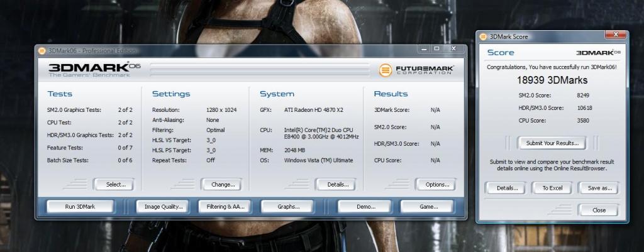The image size is (644, 252).
Task: Click the 3DMARK06 logo in main window
Action: (x=94, y=70)
